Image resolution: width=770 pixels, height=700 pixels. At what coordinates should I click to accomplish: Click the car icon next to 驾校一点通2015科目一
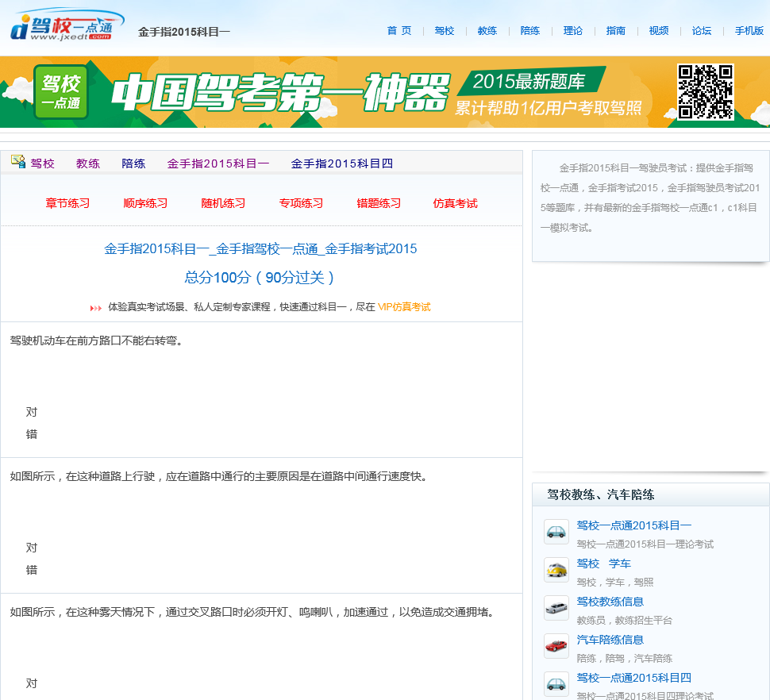(556, 532)
